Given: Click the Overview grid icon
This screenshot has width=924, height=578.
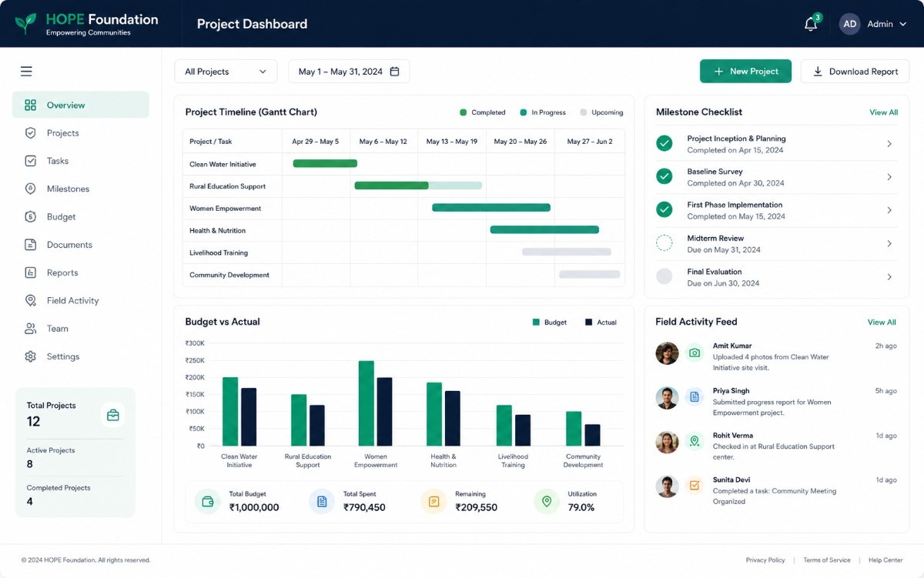Looking at the screenshot, I should [x=31, y=105].
